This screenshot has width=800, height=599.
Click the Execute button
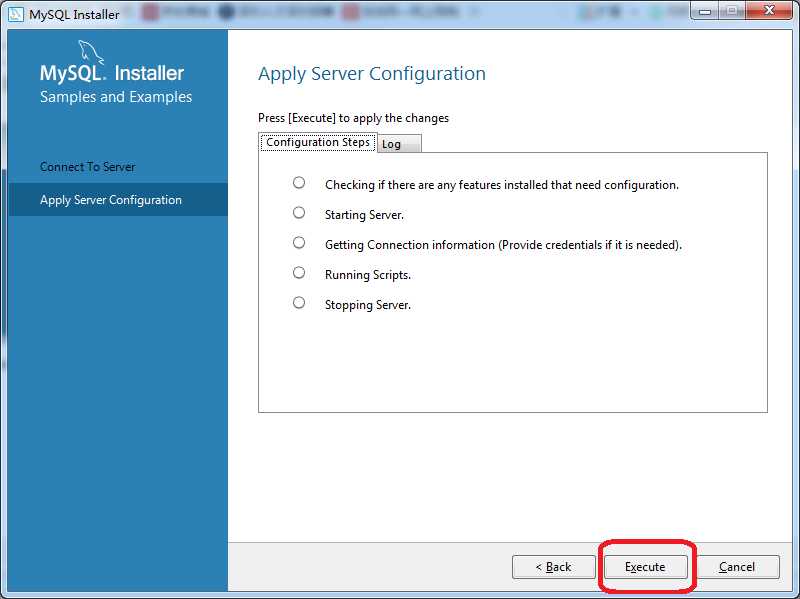coord(645,567)
